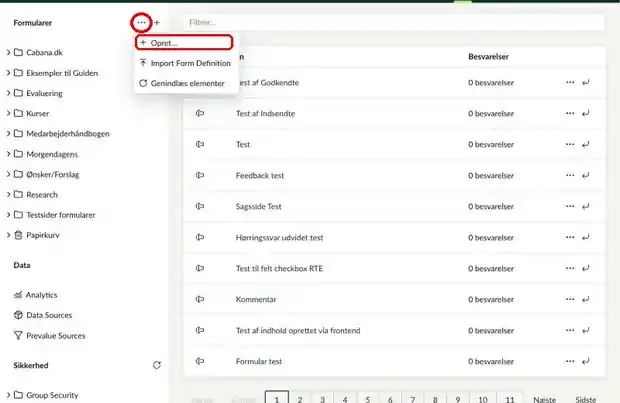Click the Besvarelser column header
Screen dimensions: 620x403
coord(488,57)
